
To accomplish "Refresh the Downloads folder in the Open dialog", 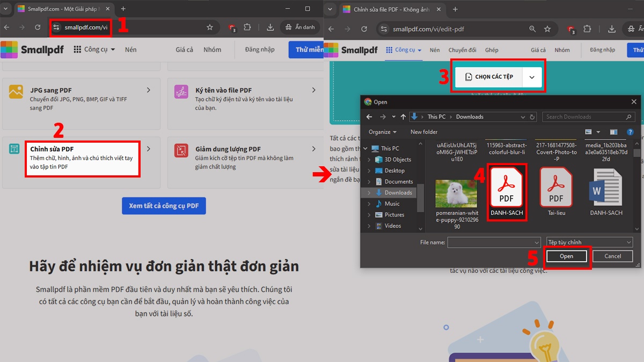I will (x=532, y=117).
